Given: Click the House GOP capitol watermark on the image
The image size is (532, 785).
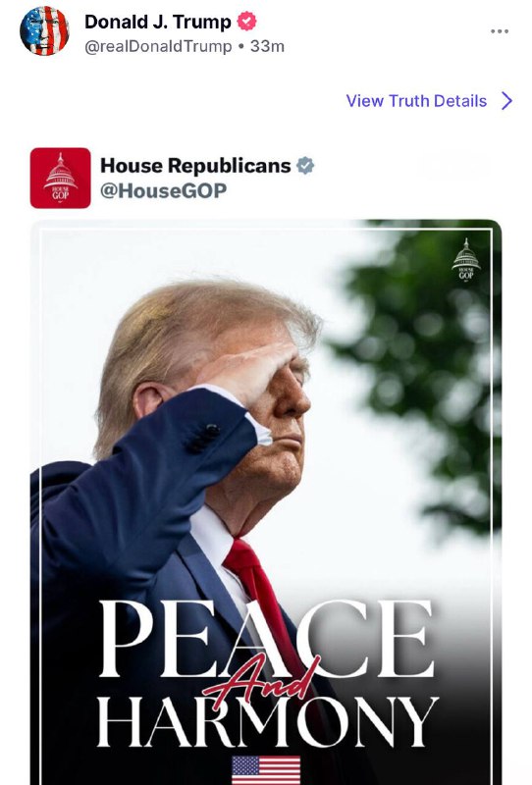Looking at the screenshot, I should (x=466, y=259).
